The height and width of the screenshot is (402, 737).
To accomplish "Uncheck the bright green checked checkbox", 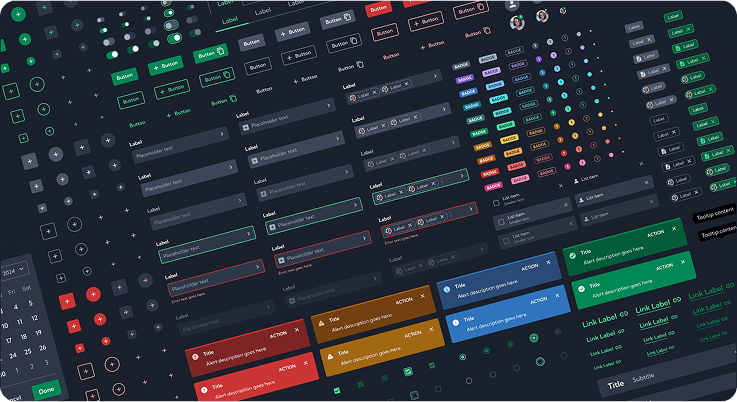I will 337,391.
